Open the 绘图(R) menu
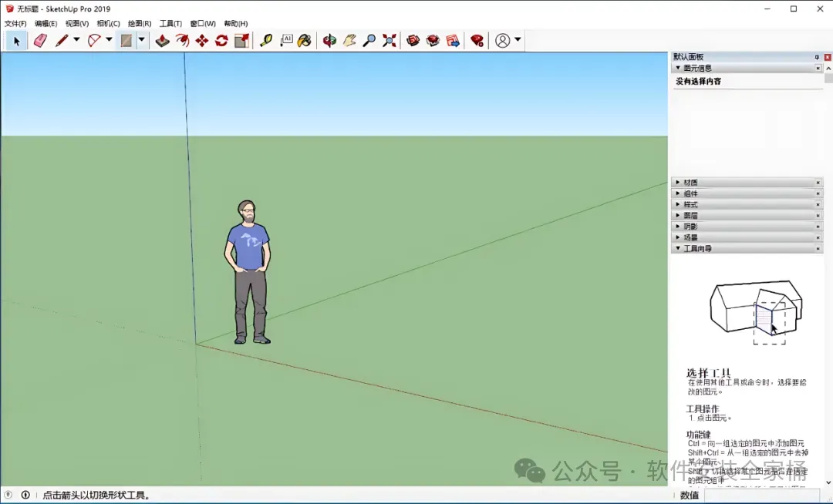This screenshot has height=504, width=833. click(x=140, y=23)
